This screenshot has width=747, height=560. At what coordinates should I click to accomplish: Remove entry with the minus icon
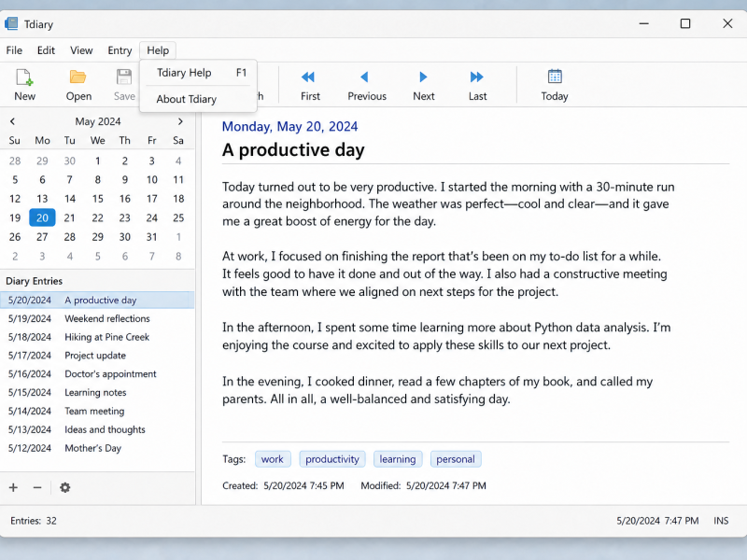pos(37,487)
